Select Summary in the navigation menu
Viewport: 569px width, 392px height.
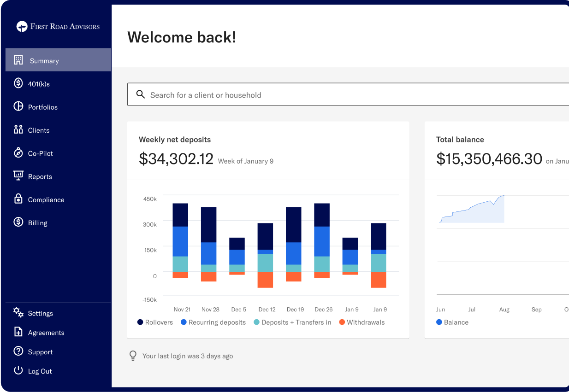(44, 60)
